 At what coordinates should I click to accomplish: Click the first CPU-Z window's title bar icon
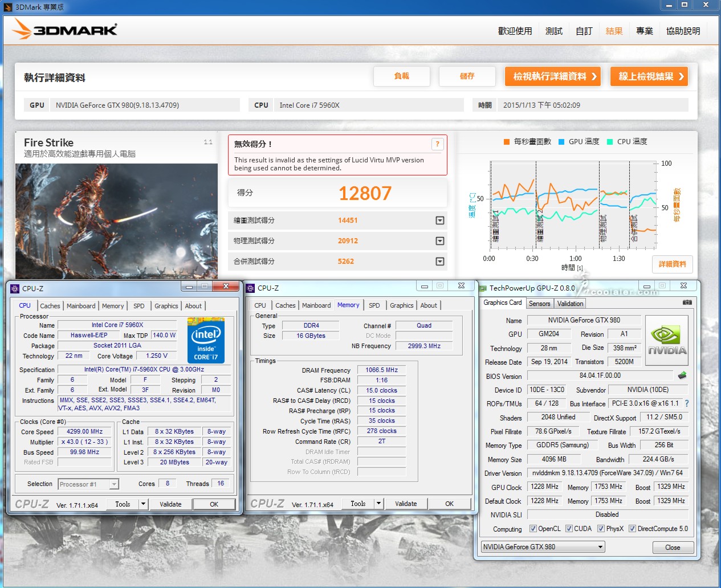pos(15,288)
